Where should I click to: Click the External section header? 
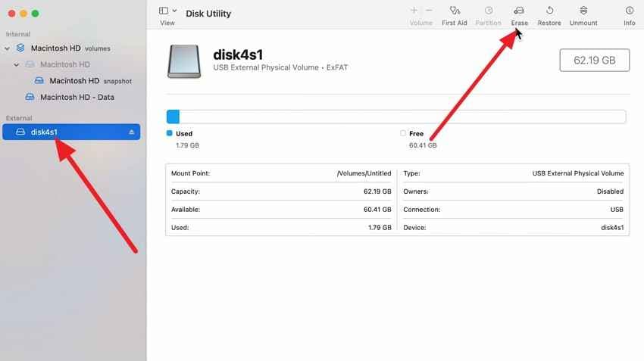point(18,118)
